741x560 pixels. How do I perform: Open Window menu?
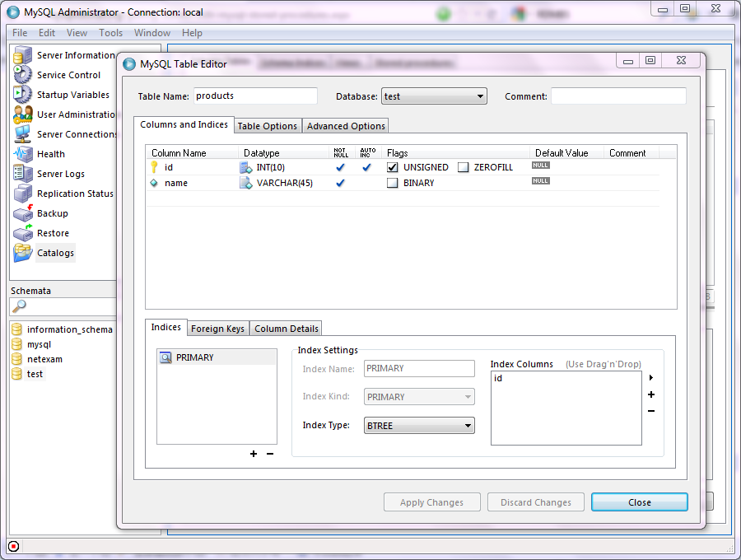(x=152, y=33)
